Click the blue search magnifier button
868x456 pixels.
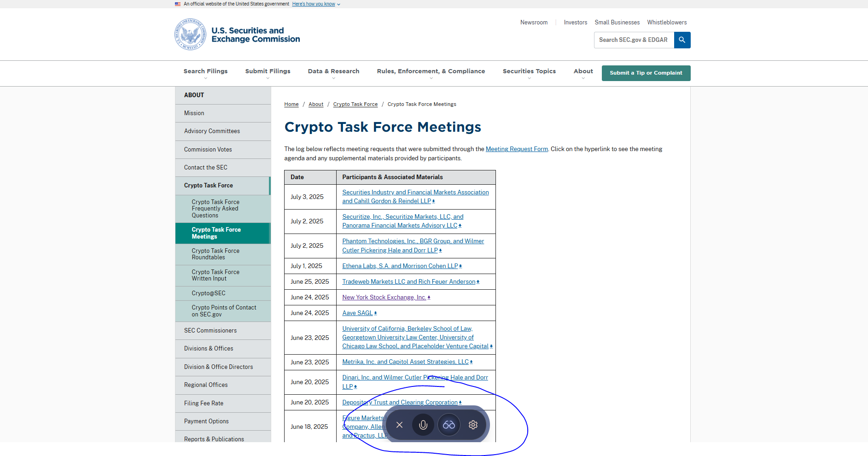click(682, 40)
